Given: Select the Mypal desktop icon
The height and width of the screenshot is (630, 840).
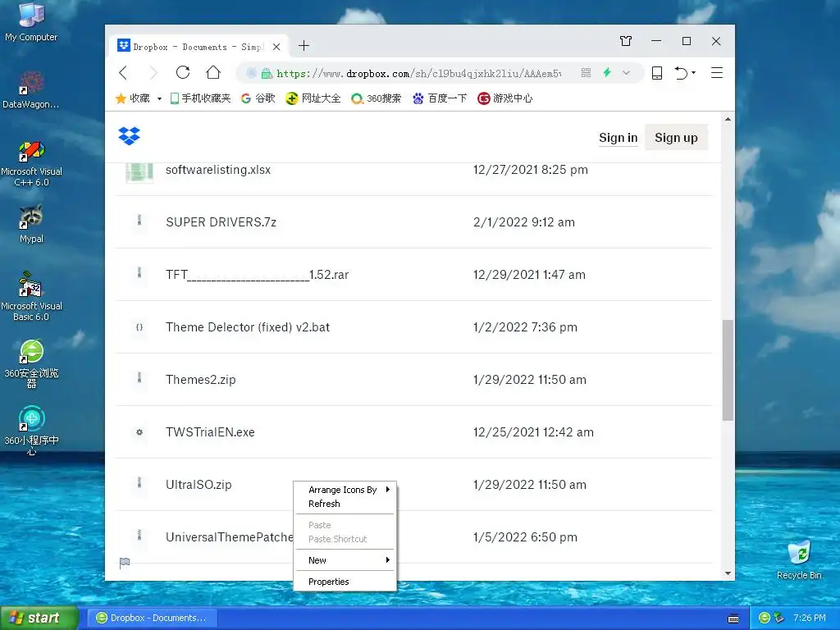Looking at the screenshot, I should pyautogui.click(x=31, y=225).
